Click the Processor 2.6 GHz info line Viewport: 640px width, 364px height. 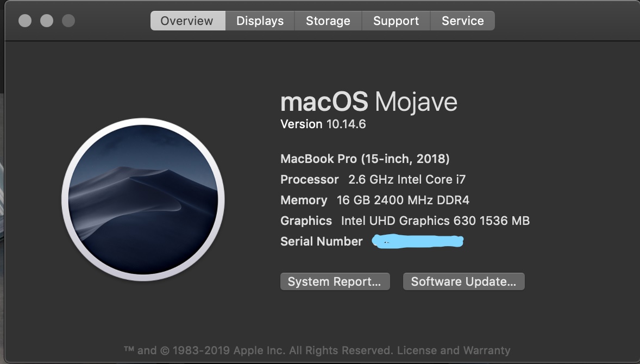click(373, 179)
